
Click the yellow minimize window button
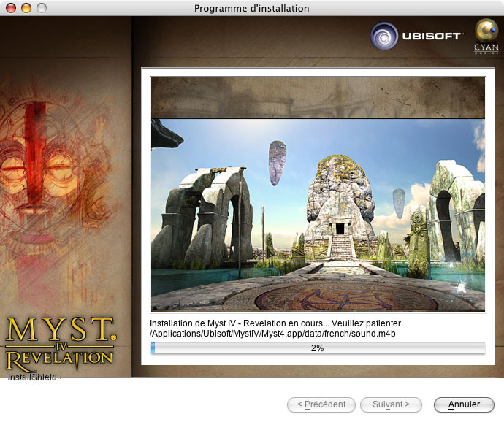tap(26, 8)
